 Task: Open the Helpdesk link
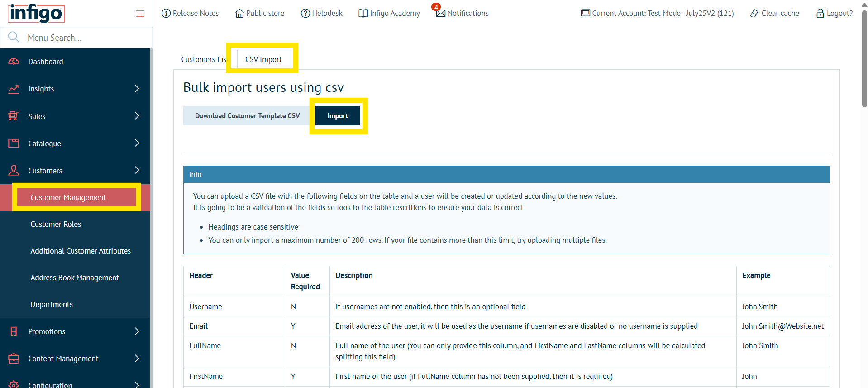tap(322, 13)
